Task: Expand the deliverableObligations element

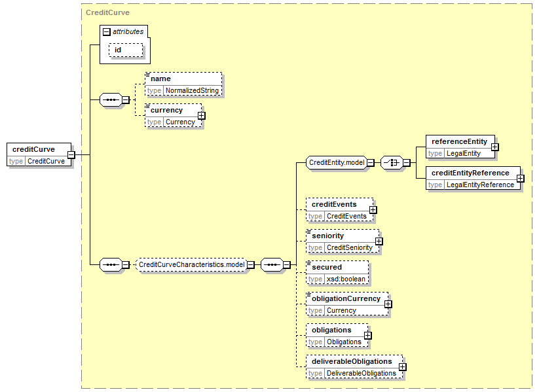Action: click(x=403, y=367)
